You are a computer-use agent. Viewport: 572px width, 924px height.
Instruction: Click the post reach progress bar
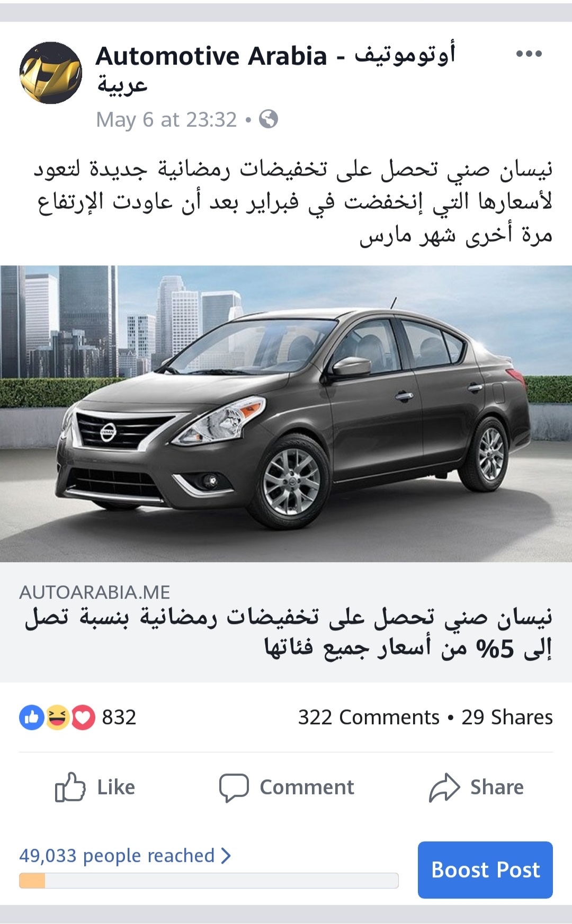pyautogui.click(x=209, y=881)
